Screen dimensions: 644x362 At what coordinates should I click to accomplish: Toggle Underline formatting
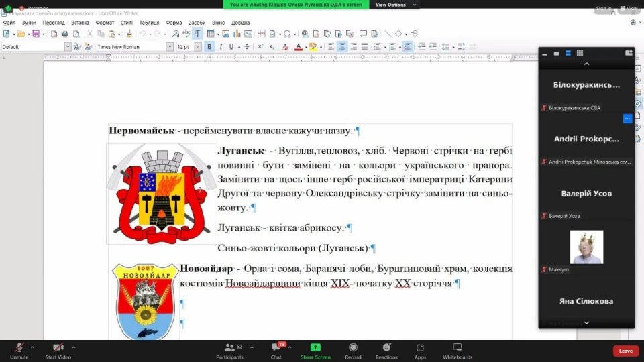pos(231,47)
